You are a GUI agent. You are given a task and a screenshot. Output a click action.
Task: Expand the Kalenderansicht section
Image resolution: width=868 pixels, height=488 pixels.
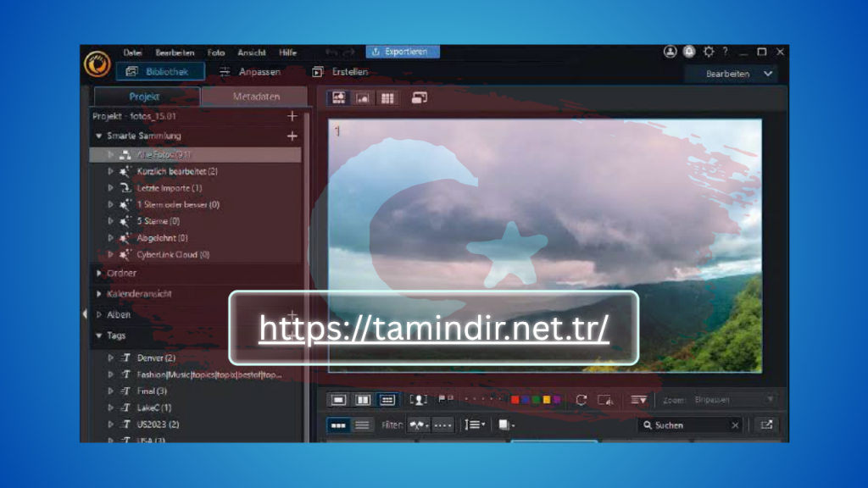(99, 294)
